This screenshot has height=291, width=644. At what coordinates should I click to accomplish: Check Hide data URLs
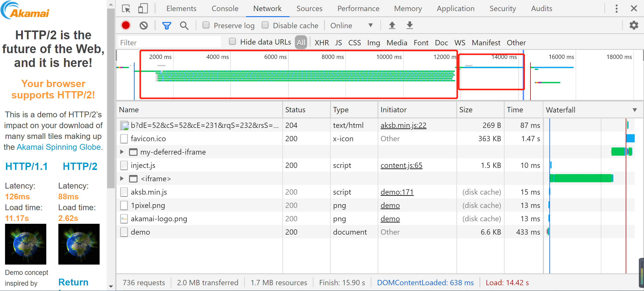[x=232, y=42]
